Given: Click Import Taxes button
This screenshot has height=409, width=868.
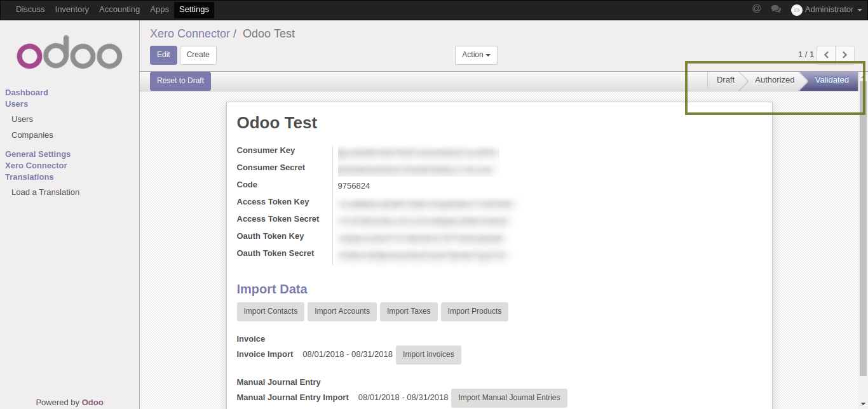Looking at the screenshot, I should click(x=409, y=311).
